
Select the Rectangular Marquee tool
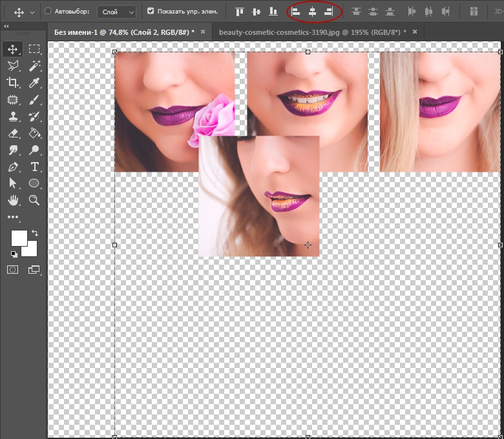tap(34, 49)
